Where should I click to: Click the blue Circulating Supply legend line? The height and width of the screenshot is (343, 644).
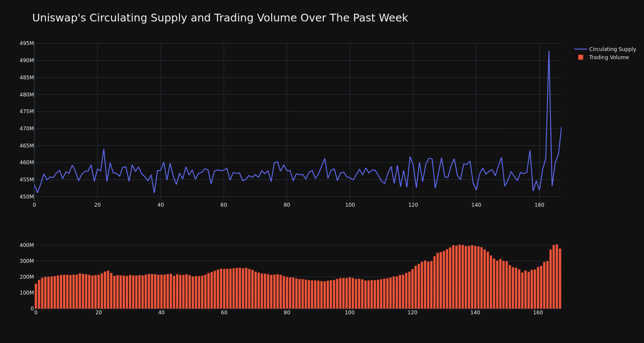[580, 49]
